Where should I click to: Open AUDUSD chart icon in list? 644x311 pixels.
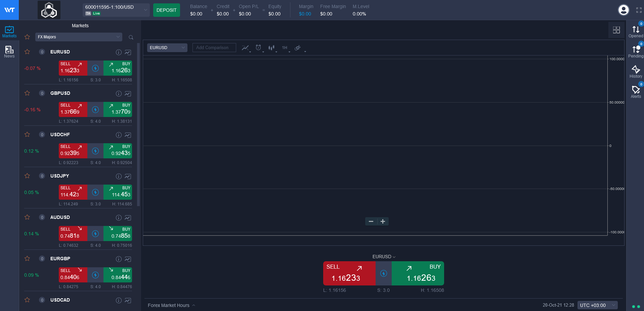tap(128, 218)
